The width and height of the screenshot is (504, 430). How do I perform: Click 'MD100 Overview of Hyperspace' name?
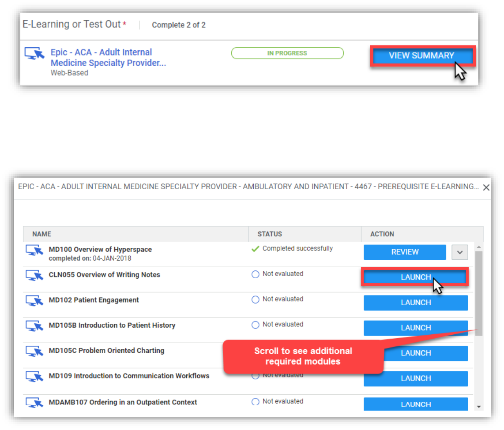coord(100,250)
